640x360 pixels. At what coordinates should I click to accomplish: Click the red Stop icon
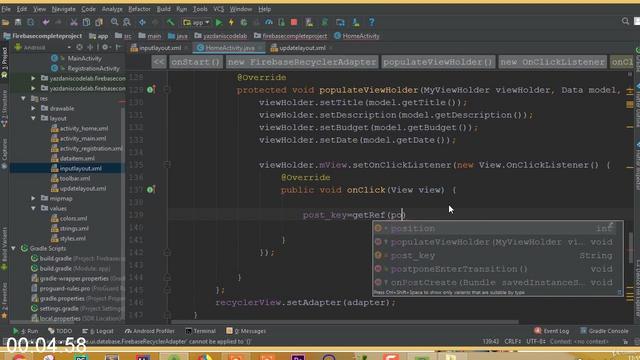click(294, 22)
